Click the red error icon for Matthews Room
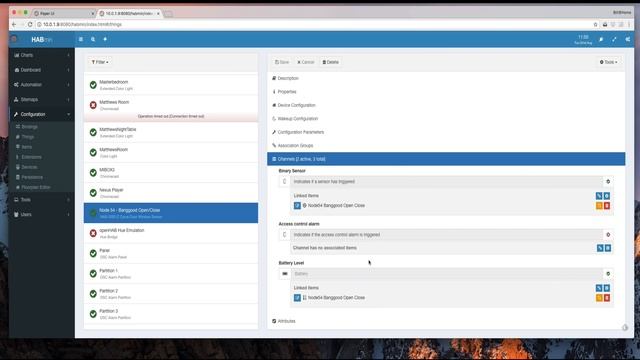This screenshot has height=360, width=640. [x=93, y=105]
